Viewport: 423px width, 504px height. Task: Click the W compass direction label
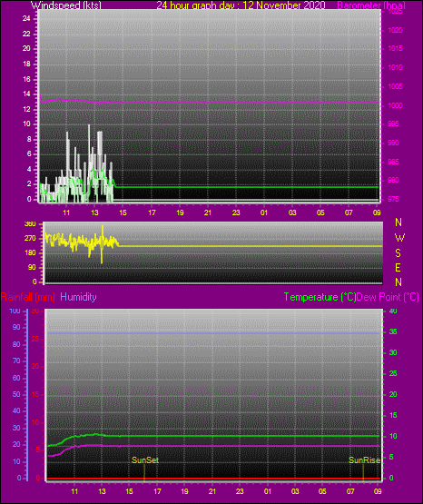pos(399,238)
